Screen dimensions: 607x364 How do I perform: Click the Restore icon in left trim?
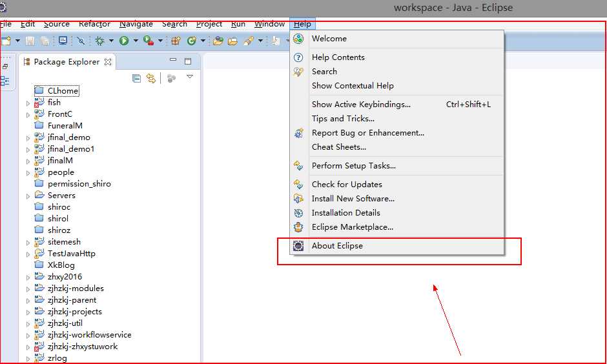pyautogui.click(x=5, y=66)
